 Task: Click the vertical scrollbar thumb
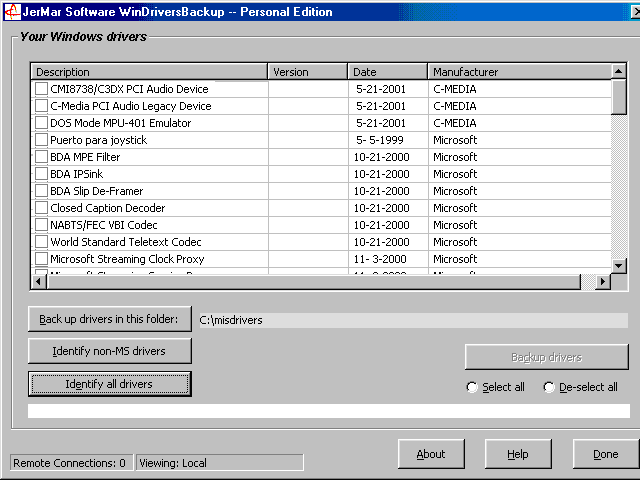click(619, 97)
